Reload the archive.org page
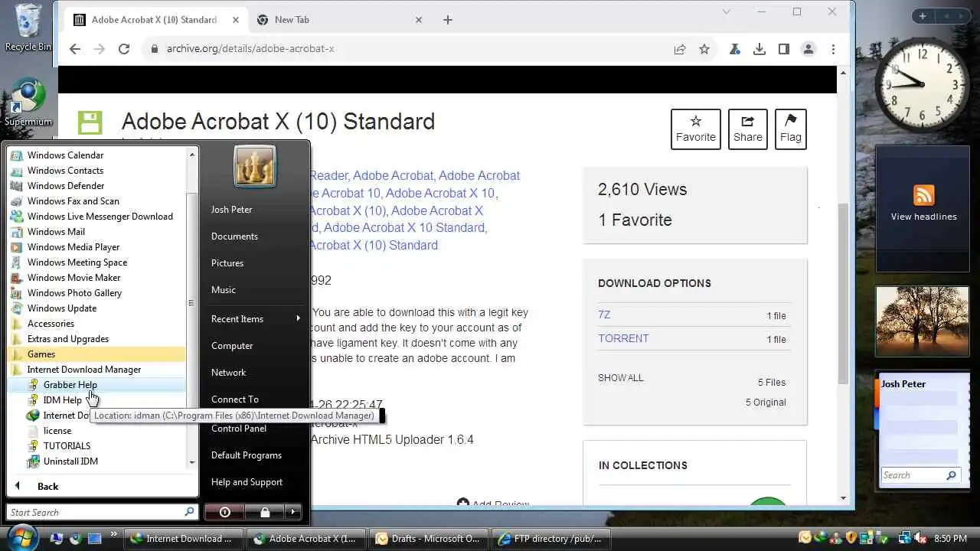Image resolution: width=980 pixels, height=551 pixels. click(x=123, y=49)
